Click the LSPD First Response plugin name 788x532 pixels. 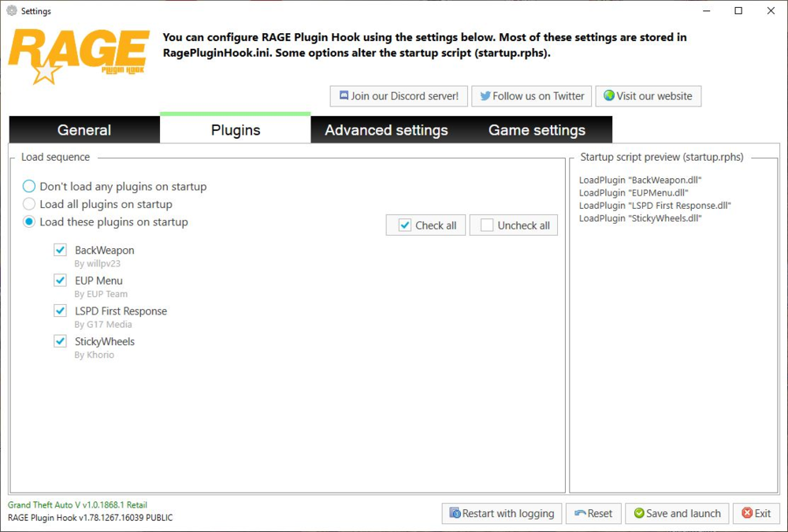pos(121,311)
